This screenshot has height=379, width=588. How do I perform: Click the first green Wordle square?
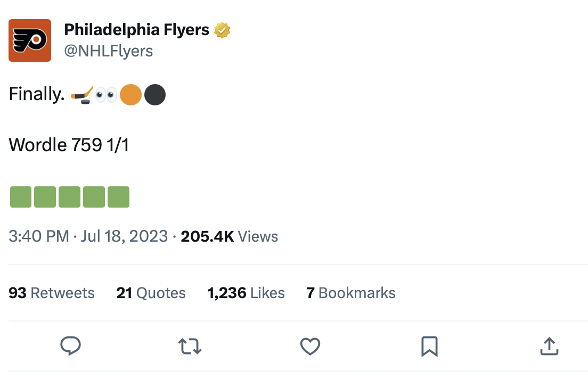[21, 196]
